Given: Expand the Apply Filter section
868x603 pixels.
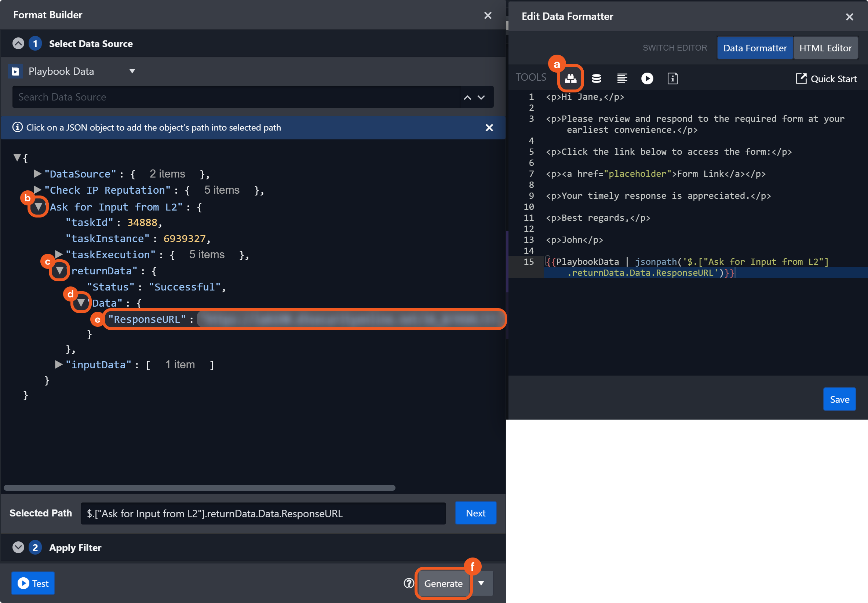Looking at the screenshot, I should (18, 547).
